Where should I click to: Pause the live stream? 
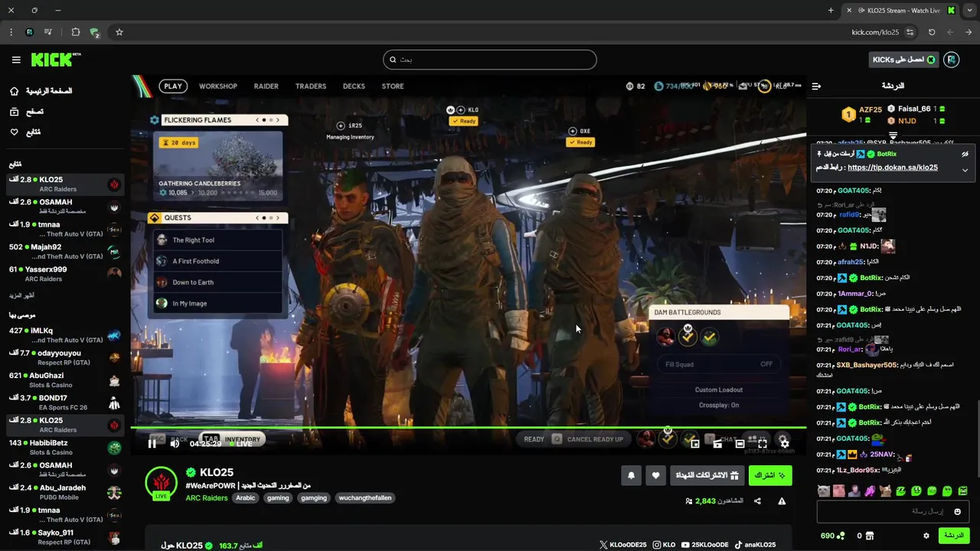(152, 443)
